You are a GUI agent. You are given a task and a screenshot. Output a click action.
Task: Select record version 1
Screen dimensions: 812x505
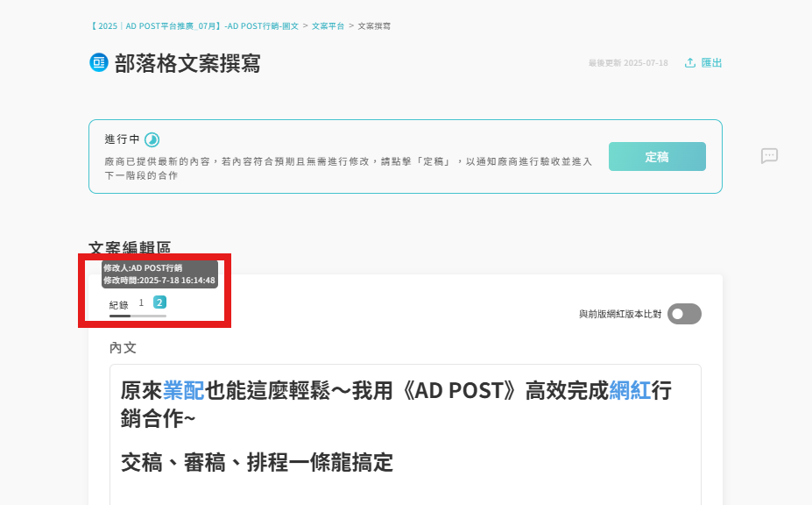point(141,302)
